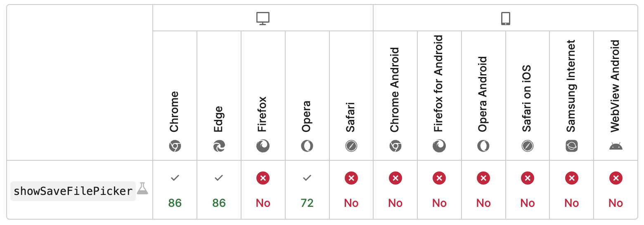This screenshot has height=225, width=644.
Task: Click the showSaveFilePicker feature name
Action: pyautogui.click(x=73, y=191)
